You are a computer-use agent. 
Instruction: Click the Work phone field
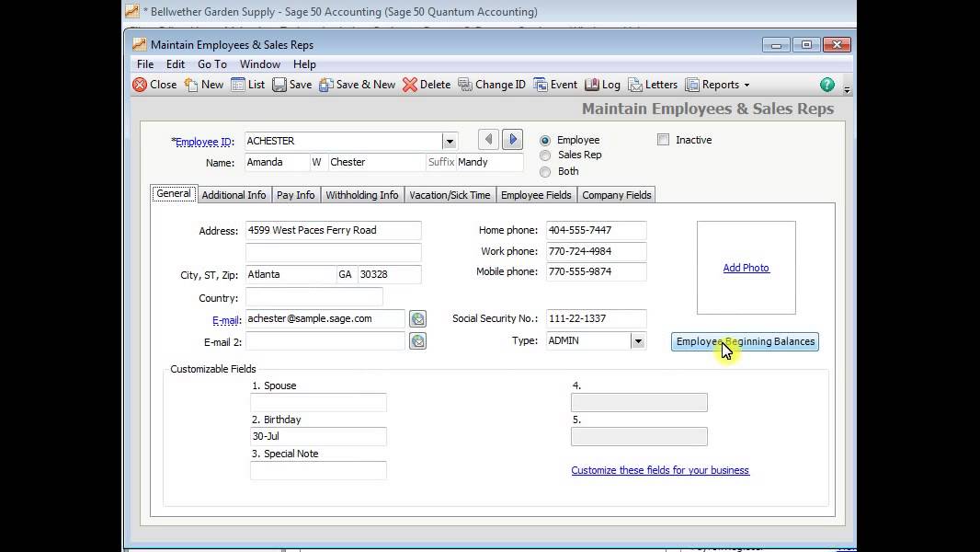[x=597, y=251]
